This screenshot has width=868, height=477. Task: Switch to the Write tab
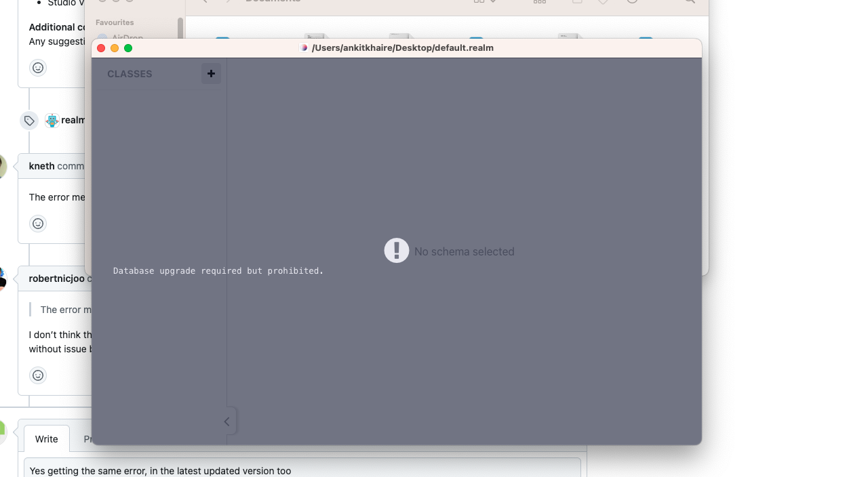coord(45,438)
